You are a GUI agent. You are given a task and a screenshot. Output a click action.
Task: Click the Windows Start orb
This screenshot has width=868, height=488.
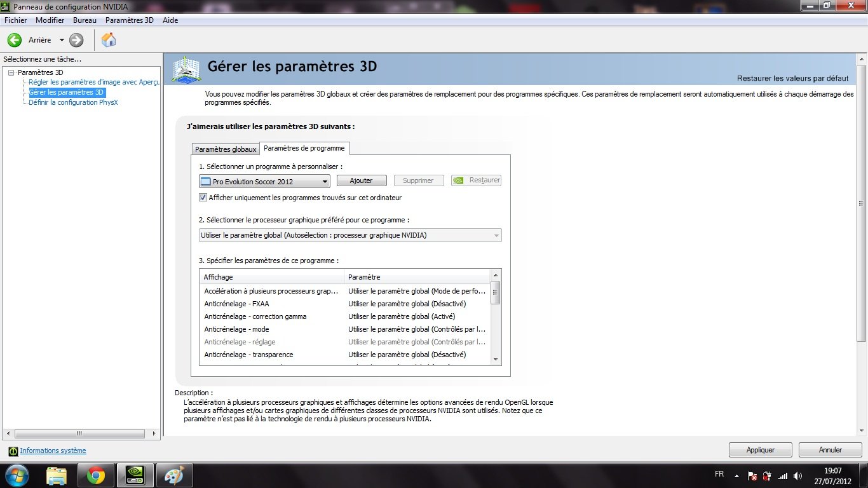[17, 475]
